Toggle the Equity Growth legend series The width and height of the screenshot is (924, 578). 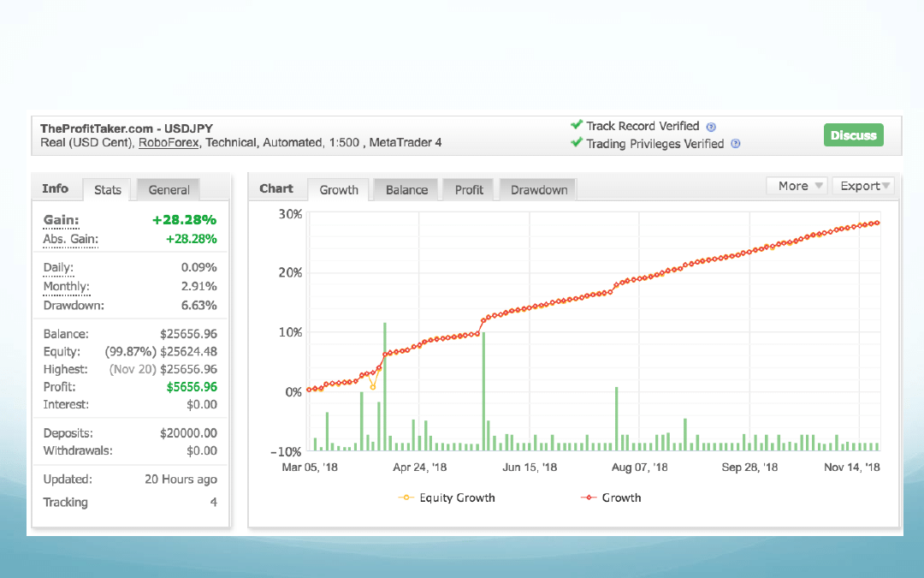[x=447, y=498]
